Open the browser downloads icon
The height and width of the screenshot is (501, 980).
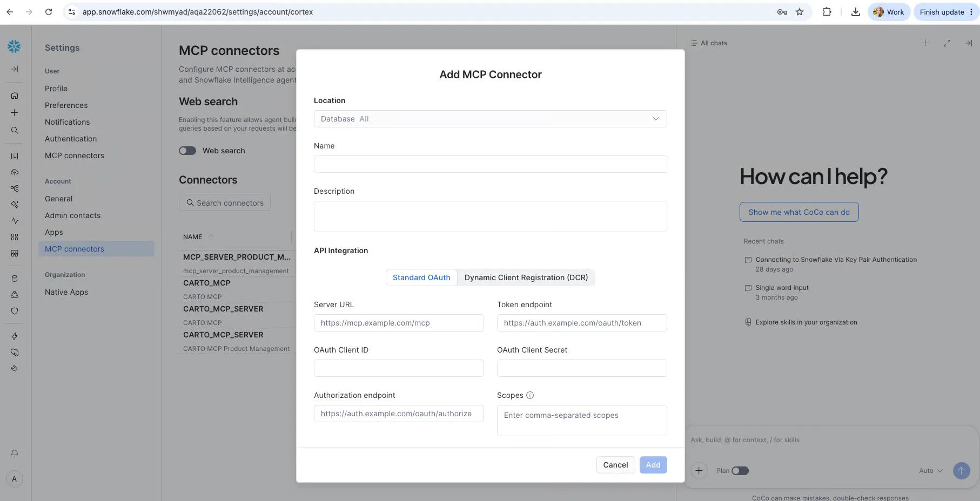coord(855,12)
